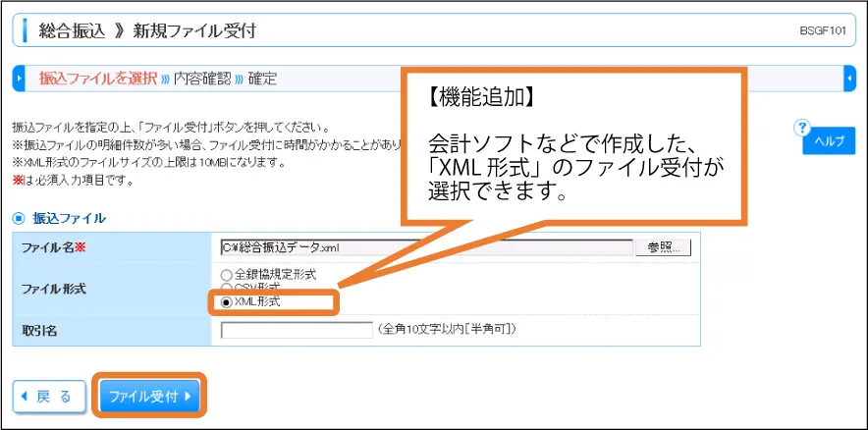
Task: Select the 全銀協規定形式 radio option
Action: pos(226,274)
